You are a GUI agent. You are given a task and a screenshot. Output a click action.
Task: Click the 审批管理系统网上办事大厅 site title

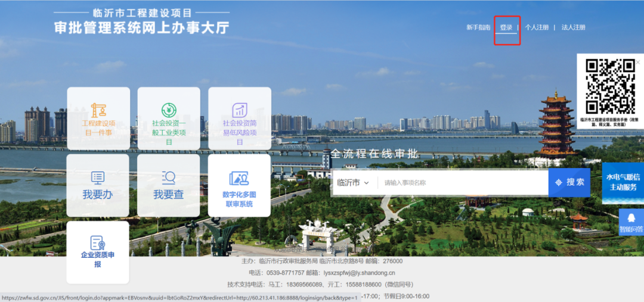coord(141,27)
